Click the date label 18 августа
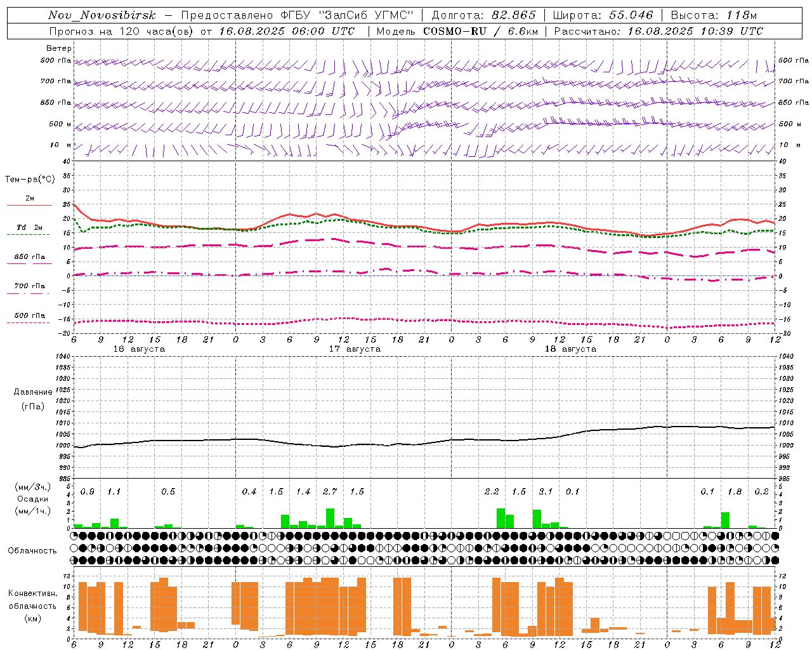The width and height of the screenshot is (812, 650). point(570,349)
